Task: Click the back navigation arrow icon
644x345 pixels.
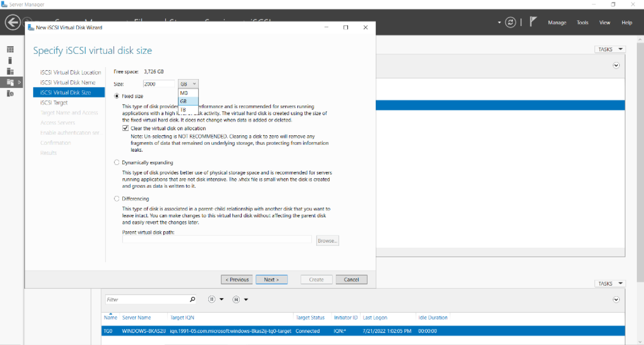Action: click(x=13, y=22)
